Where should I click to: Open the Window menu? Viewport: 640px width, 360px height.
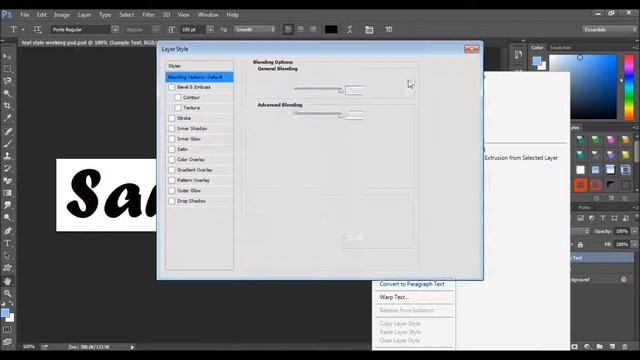click(x=208, y=15)
